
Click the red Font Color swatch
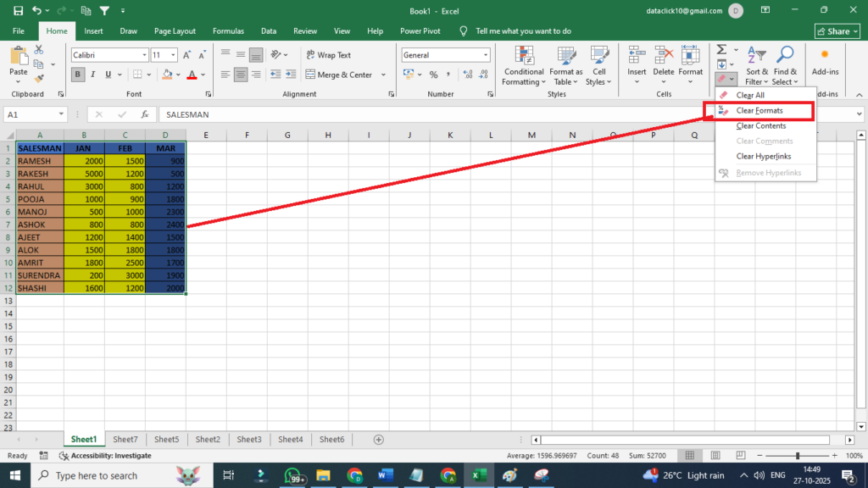192,75
